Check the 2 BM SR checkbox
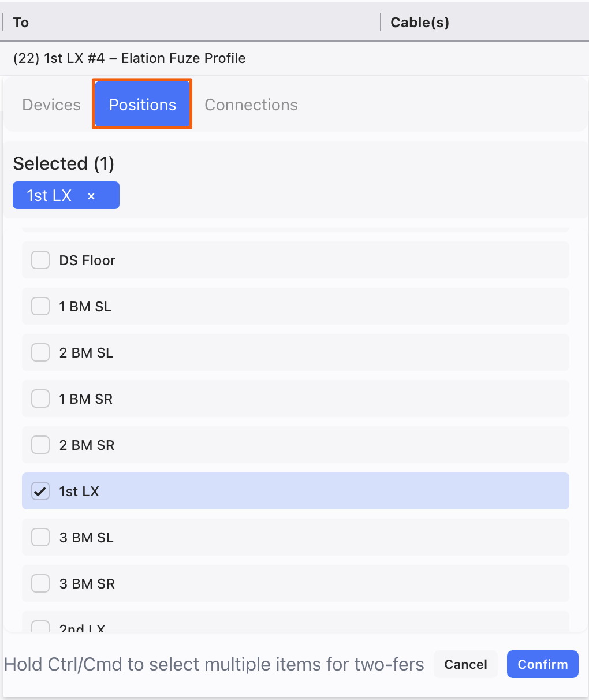589x700 pixels. 40,445
